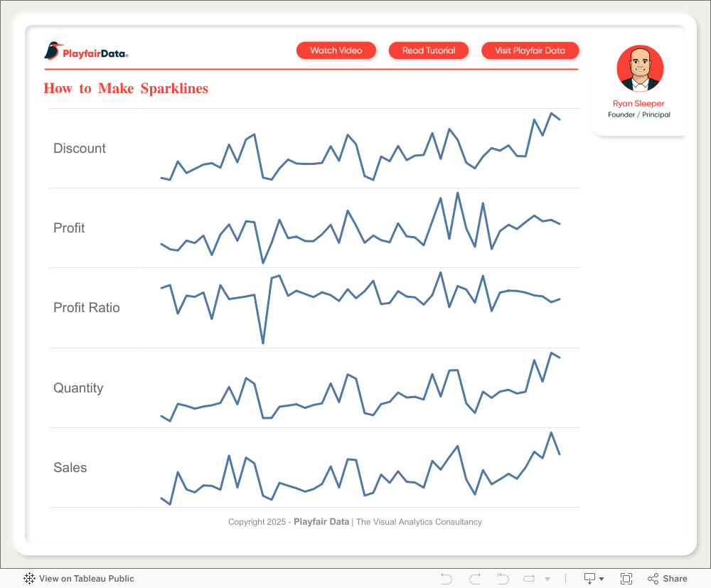Select the Profit Ratio row label
The height and width of the screenshot is (588, 711).
point(87,307)
